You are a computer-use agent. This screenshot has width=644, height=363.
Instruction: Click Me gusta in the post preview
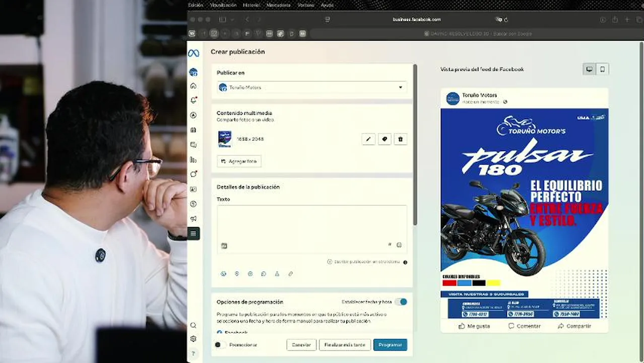point(474,326)
